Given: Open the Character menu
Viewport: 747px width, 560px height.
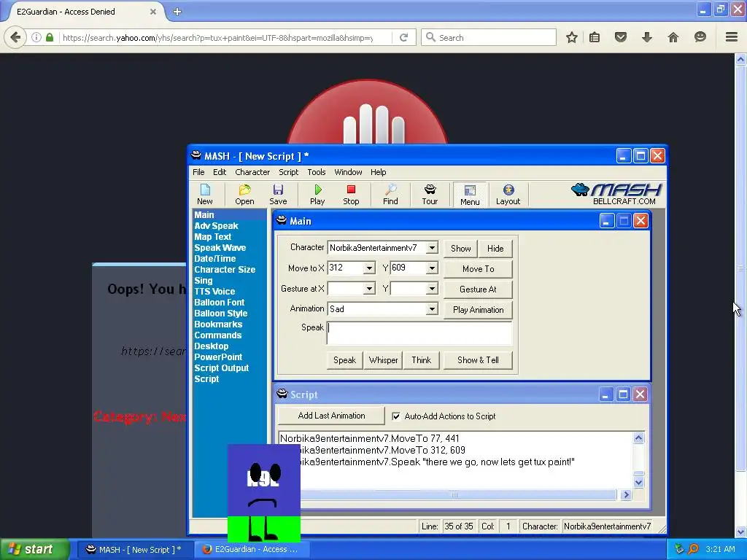Looking at the screenshot, I should click(252, 172).
